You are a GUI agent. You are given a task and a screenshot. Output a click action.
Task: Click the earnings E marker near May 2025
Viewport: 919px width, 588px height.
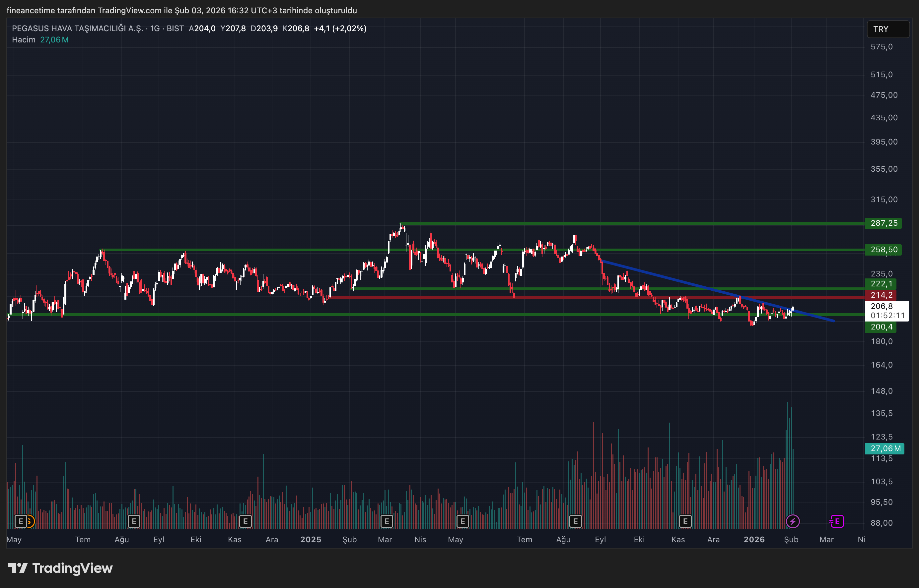[462, 521]
